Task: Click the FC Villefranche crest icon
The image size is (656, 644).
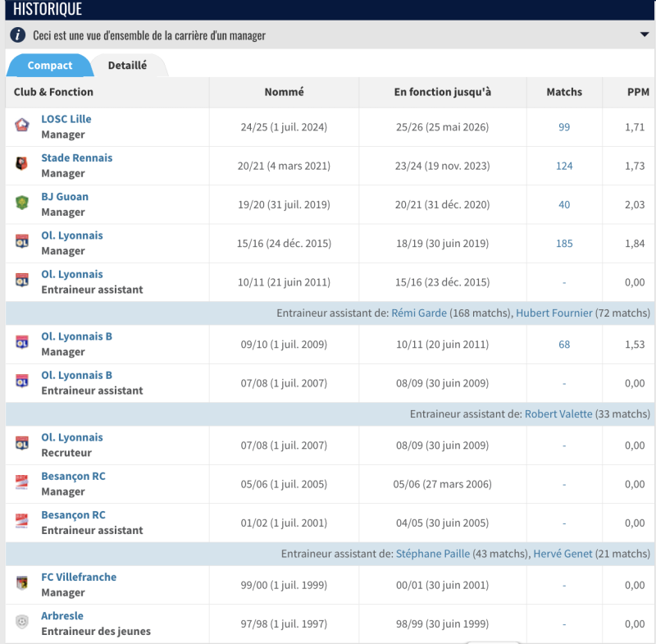Action: [22, 582]
